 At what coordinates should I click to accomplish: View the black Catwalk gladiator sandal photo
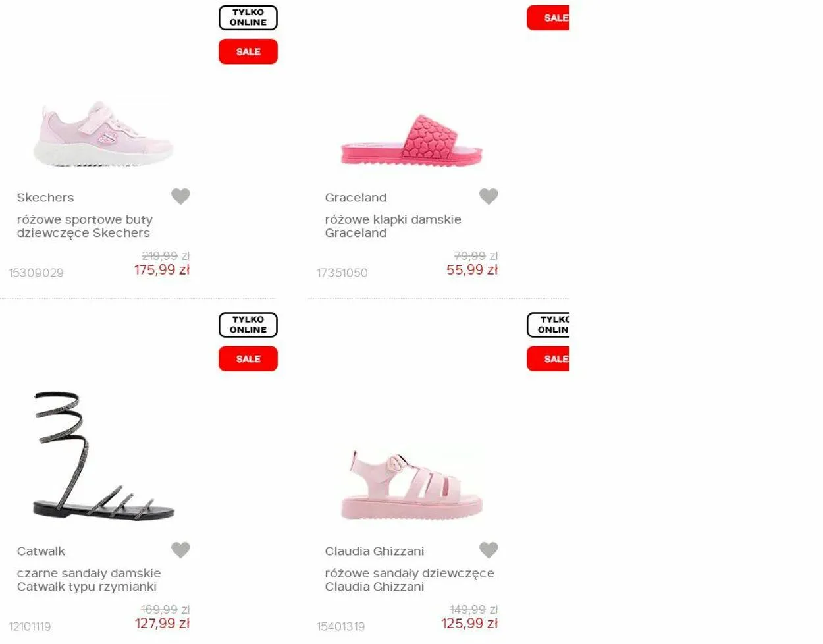[103, 456]
